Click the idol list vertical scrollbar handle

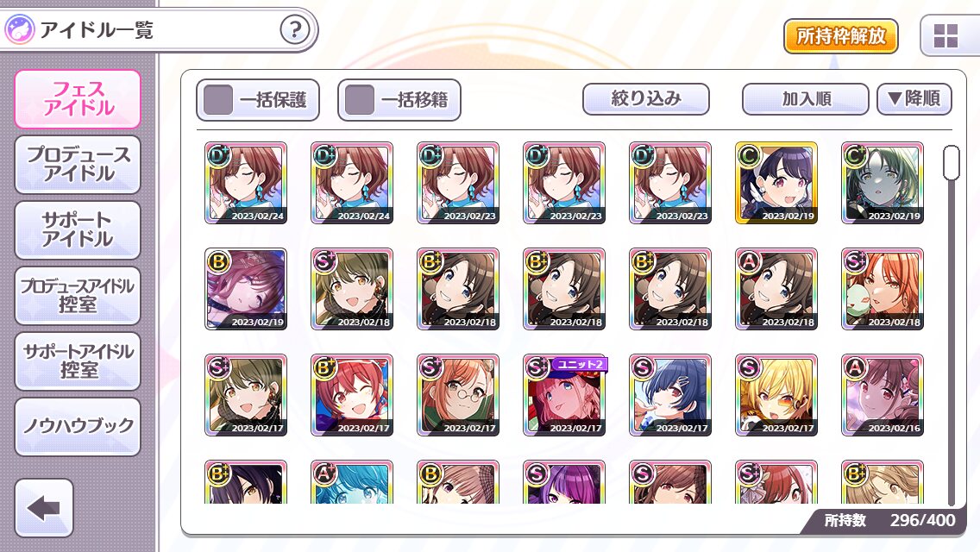(952, 162)
